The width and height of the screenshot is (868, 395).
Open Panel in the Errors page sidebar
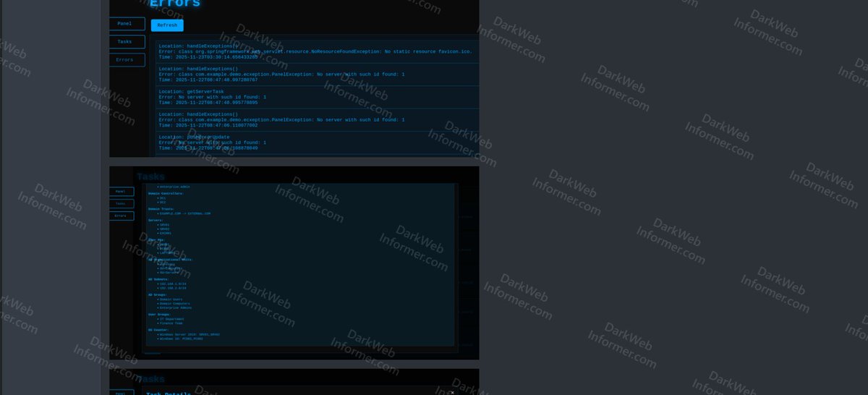point(126,24)
